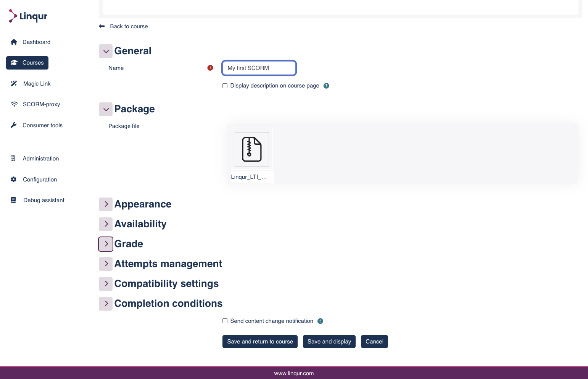Click the zip package file icon

(x=252, y=149)
